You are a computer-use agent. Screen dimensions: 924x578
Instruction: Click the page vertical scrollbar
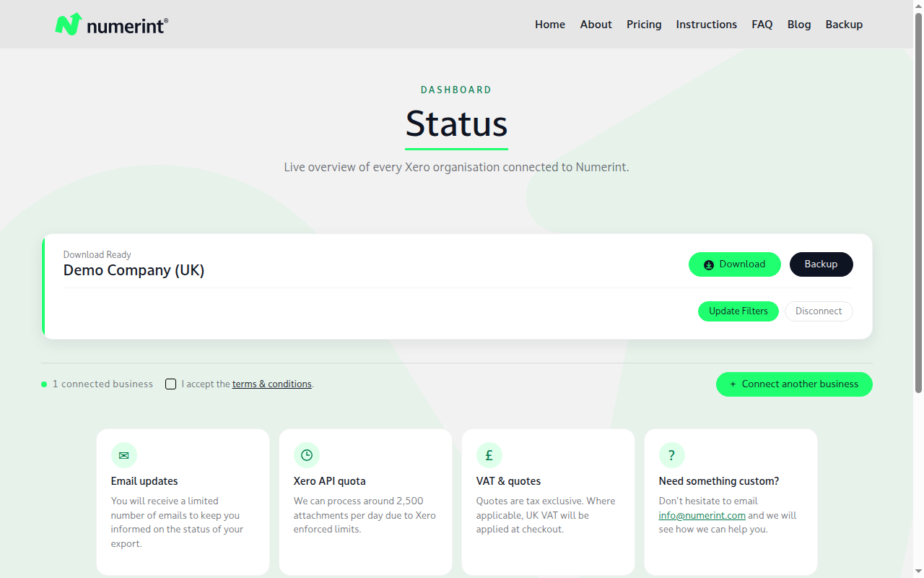click(x=918, y=202)
